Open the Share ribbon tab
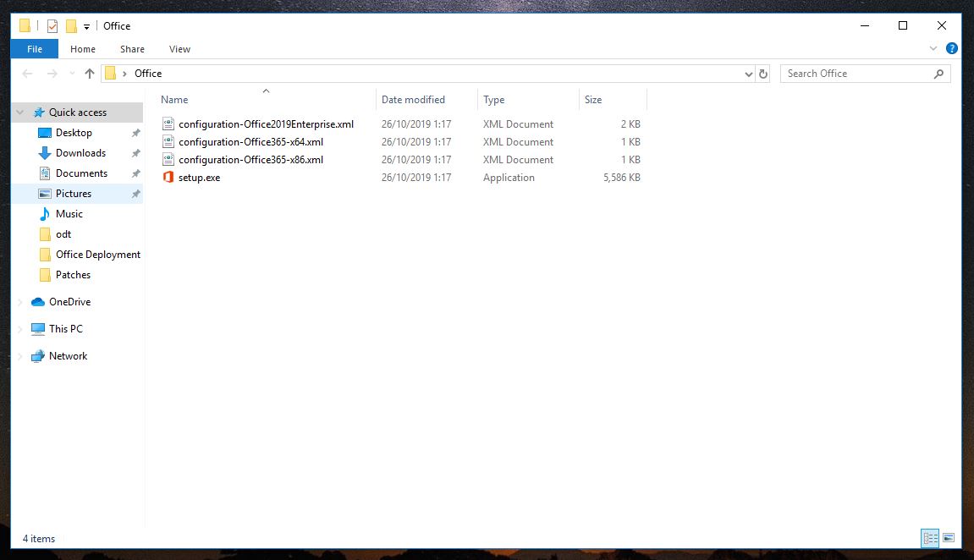The height and width of the screenshot is (560, 974). 132,49
